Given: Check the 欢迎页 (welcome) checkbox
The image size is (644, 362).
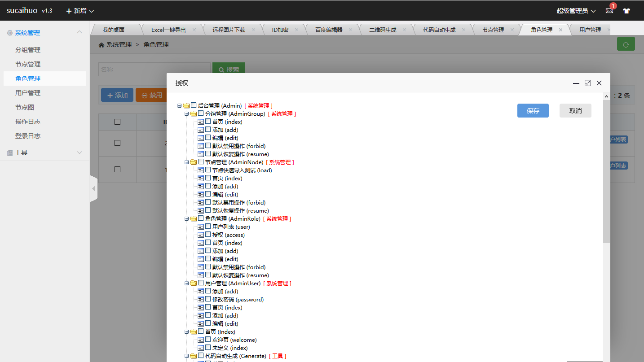Looking at the screenshot, I should pyautogui.click(x=208, y=339).
